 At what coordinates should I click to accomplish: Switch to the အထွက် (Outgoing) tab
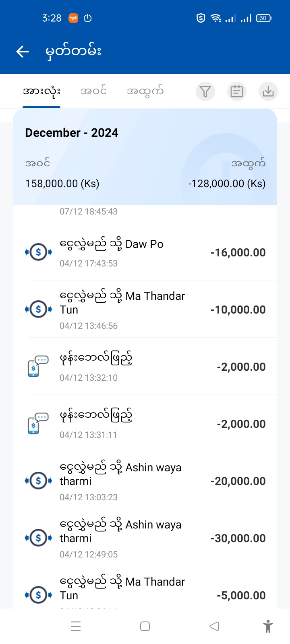(145, 91)
